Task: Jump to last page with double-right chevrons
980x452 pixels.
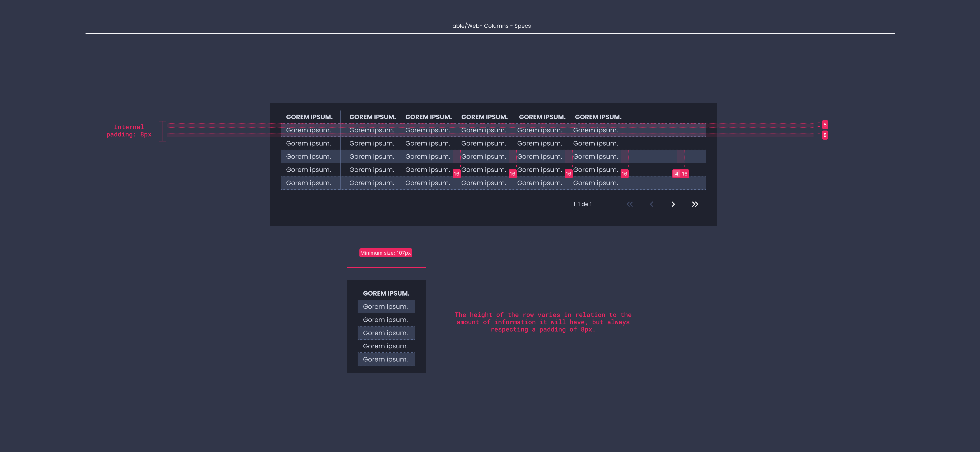Action: [695, 204]
